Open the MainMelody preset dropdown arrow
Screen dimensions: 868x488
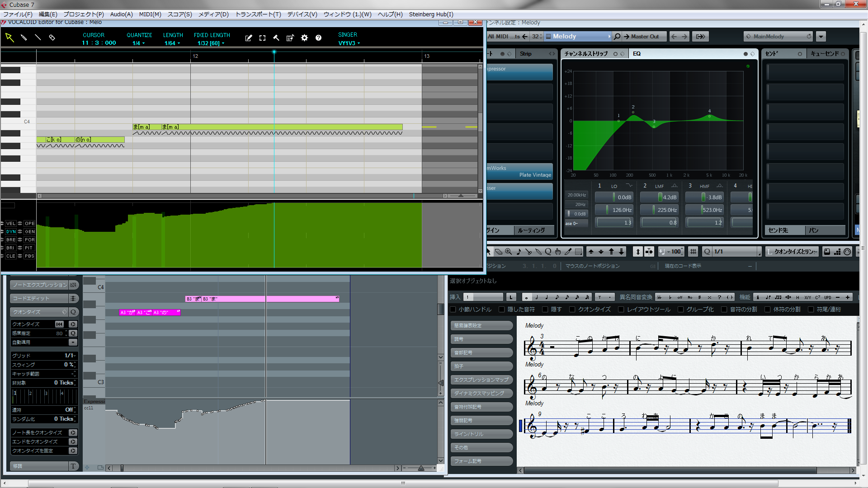[x=821, y=36]
